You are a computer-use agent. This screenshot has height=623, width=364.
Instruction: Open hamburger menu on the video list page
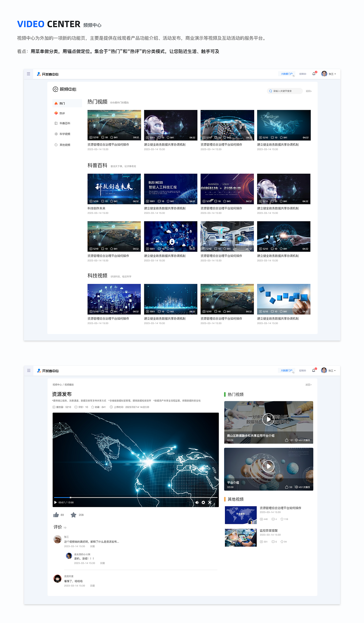click(x=28, y=74)
